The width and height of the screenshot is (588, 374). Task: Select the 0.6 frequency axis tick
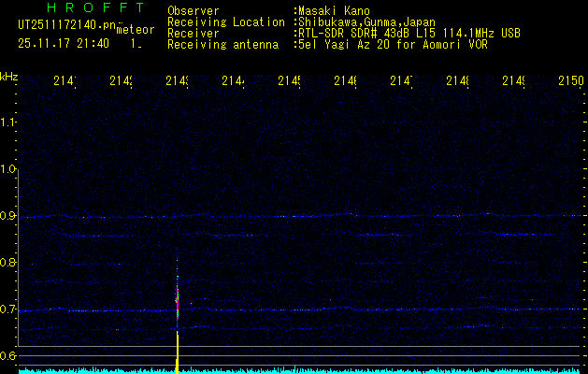tap(9, 356)
